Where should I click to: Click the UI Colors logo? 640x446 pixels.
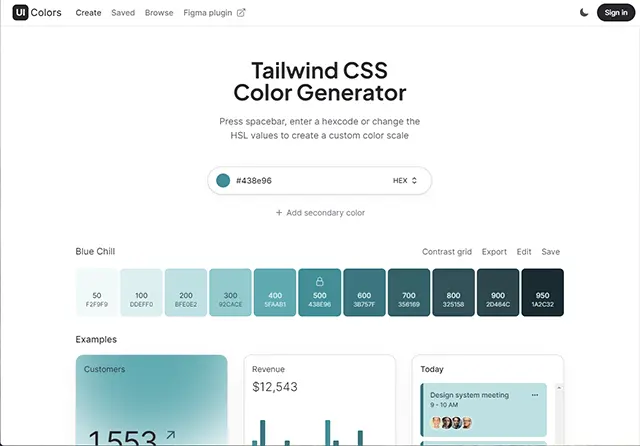pyautogui.click(x=37, y=13)
